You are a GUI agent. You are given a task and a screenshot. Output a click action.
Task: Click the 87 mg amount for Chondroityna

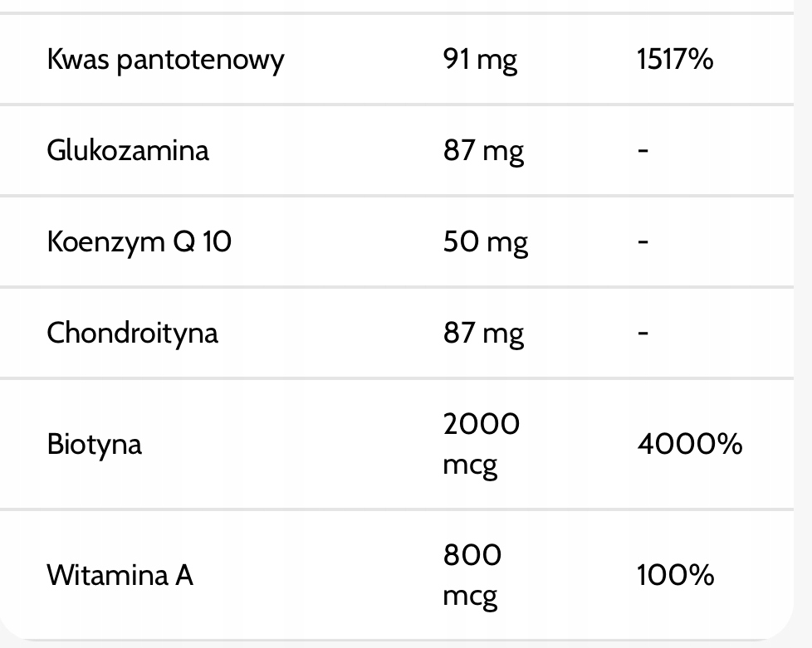point(483,333)
